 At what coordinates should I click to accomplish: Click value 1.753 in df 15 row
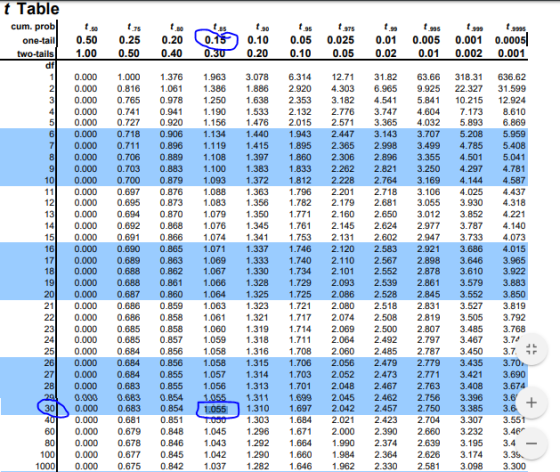300,237
